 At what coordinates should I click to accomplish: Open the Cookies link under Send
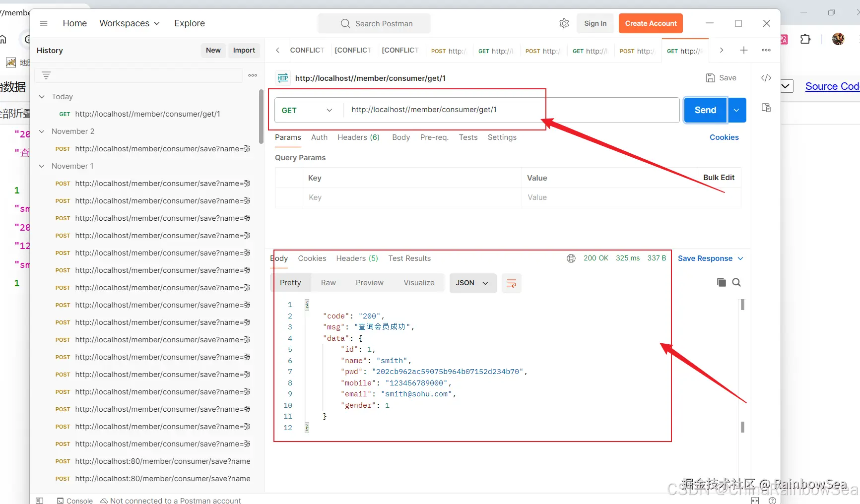click(724, 137)
